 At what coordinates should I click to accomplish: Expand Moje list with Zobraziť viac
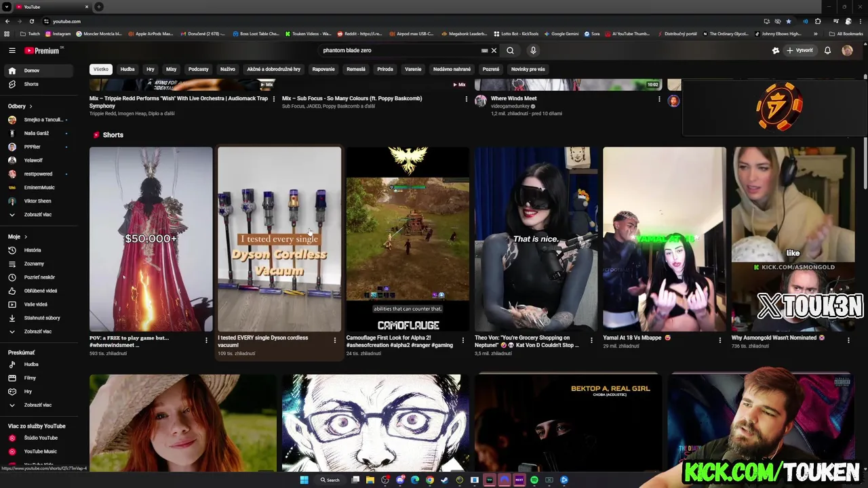click(x=37, y=331)
